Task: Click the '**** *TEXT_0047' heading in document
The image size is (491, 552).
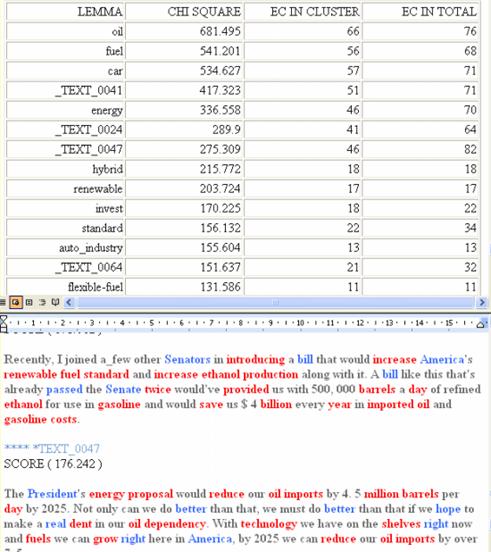Action: 52,448
